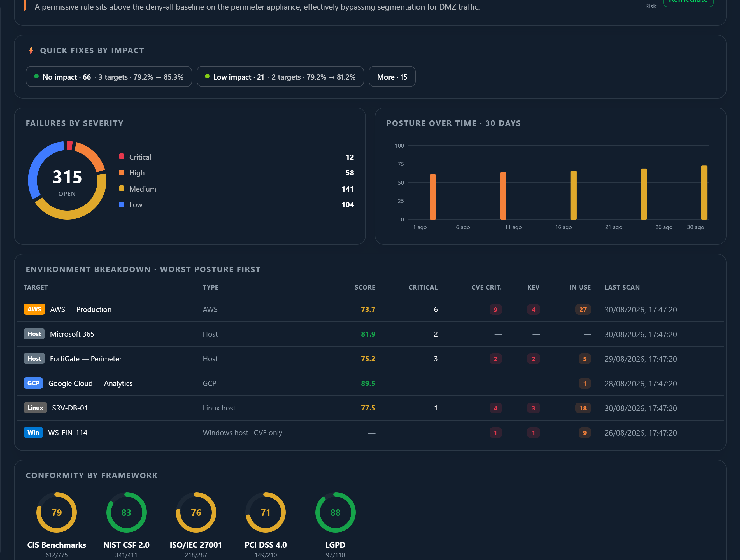Click the In Use 18 badge for SRV-DB-01
Image resolution: width=740 pixels, height=560 pixels.
click(x=583, y=408)
